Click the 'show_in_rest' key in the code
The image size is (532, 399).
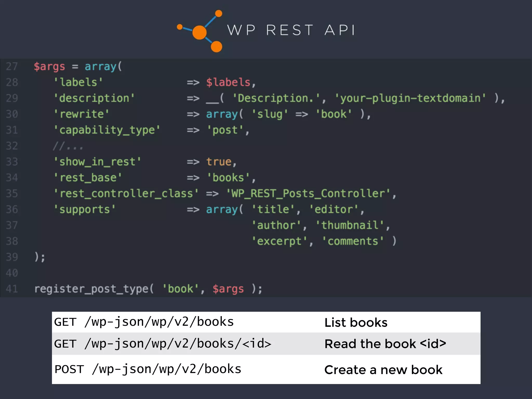pyautogui.click(x=97, y=162)
